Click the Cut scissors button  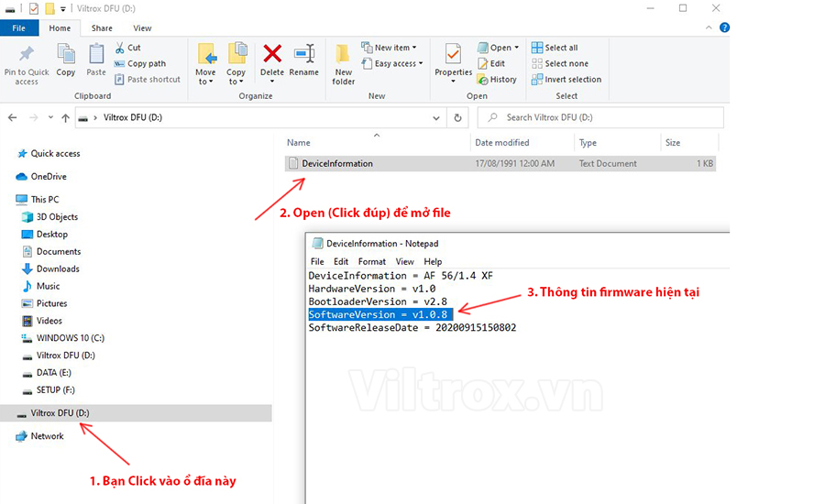tap(127, 48)
